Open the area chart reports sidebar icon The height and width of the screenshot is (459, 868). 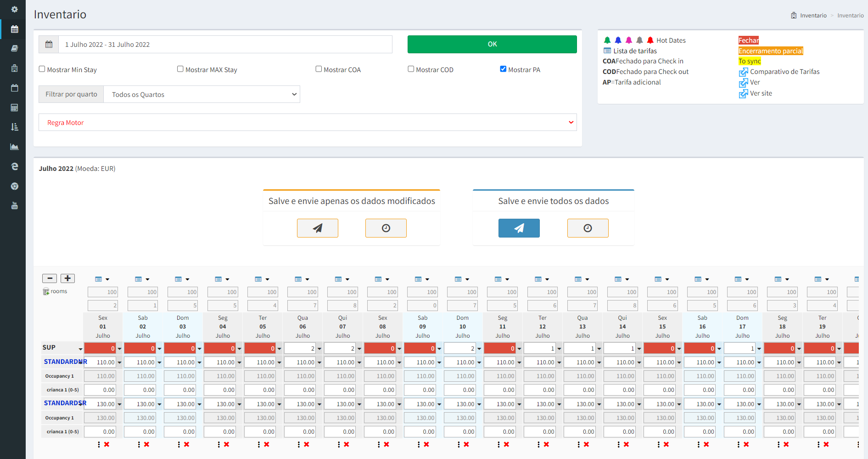[x=14, y=147]
